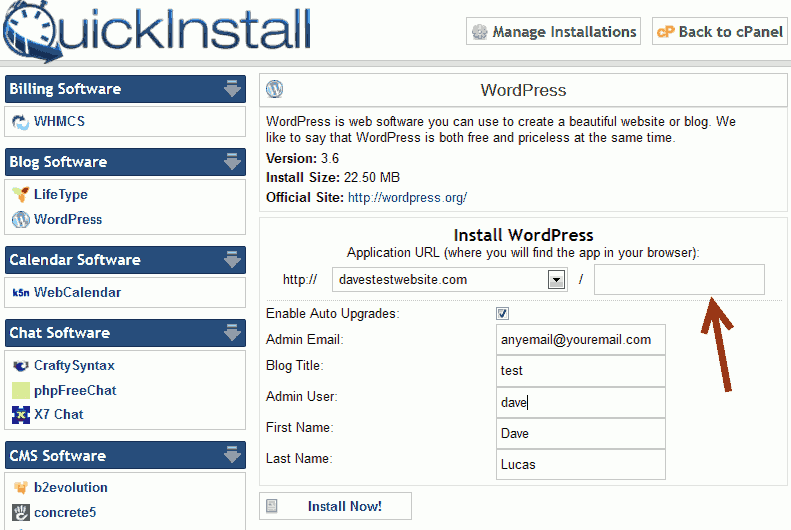791x530 pixels.
Task: Click the Install WordPress heading
Action: [x=523, y=235]
